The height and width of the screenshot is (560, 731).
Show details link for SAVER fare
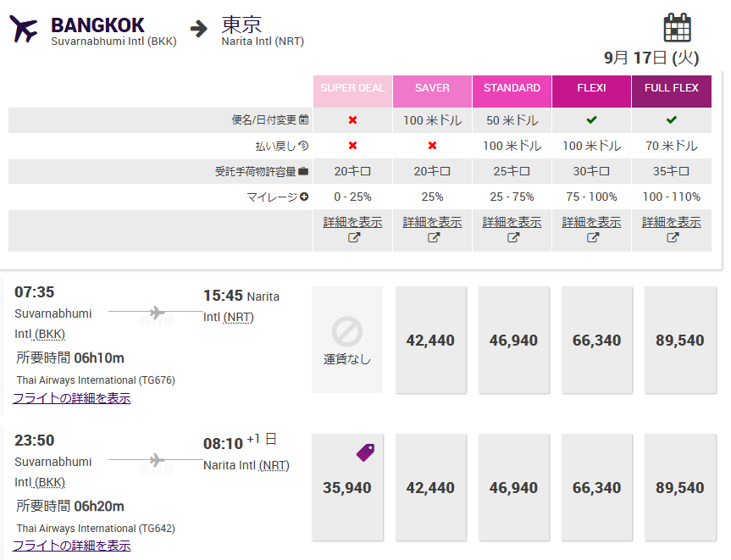click(x=432, y=222)
